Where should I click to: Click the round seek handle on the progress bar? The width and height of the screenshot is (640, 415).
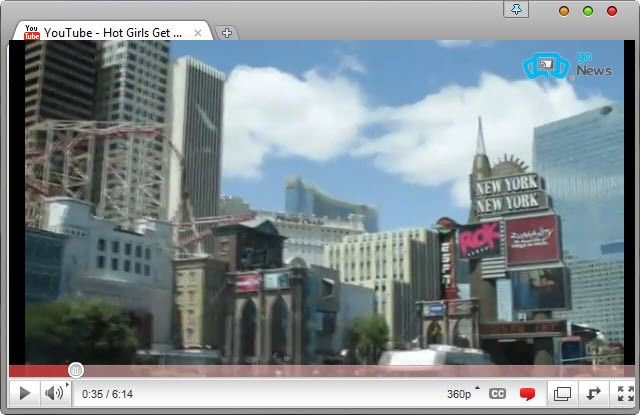76,370
